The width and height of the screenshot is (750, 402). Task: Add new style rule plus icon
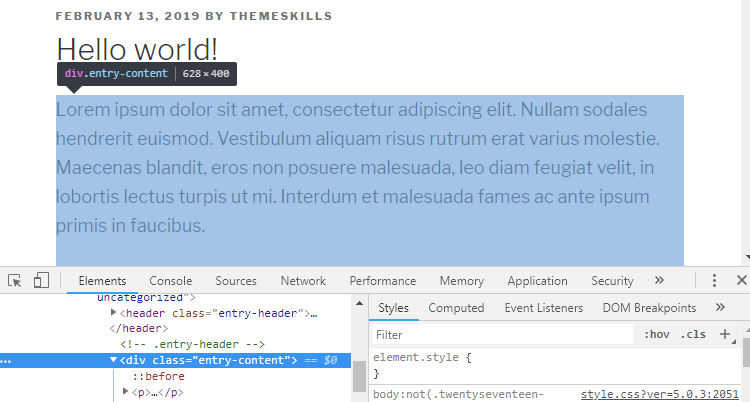pyautogui.click(x=725, y=334)
